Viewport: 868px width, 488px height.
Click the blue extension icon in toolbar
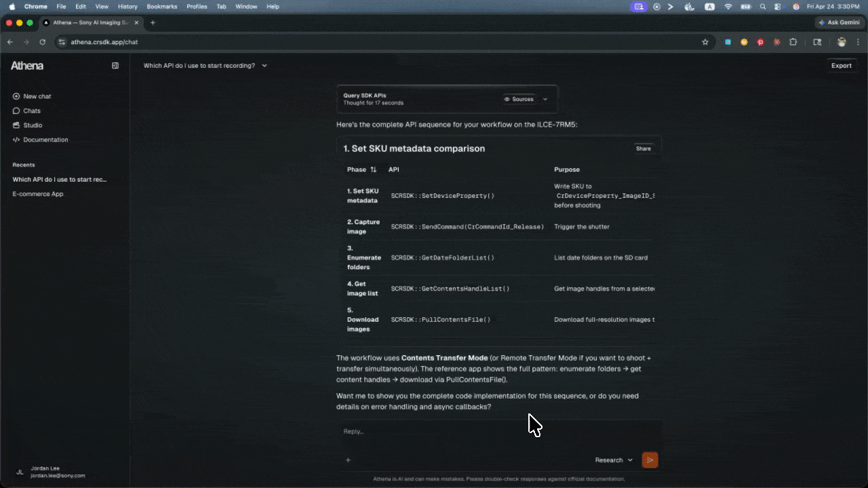(x=728, y=42)
